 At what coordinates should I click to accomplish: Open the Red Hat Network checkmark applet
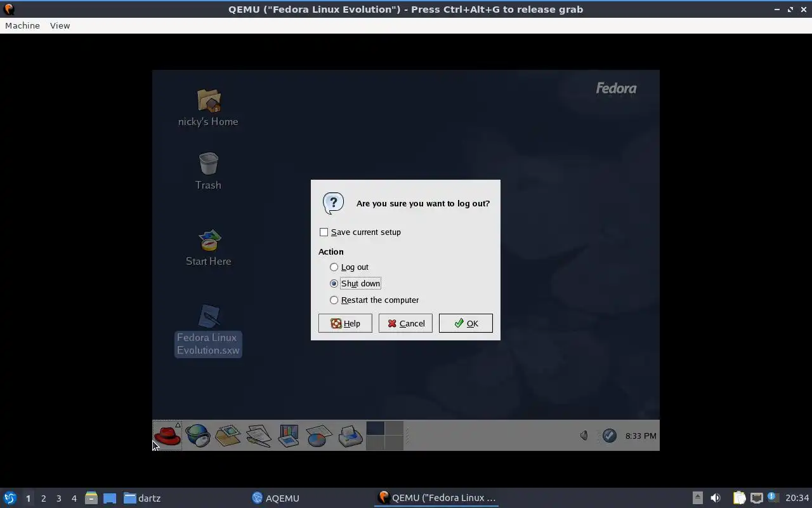609,436
